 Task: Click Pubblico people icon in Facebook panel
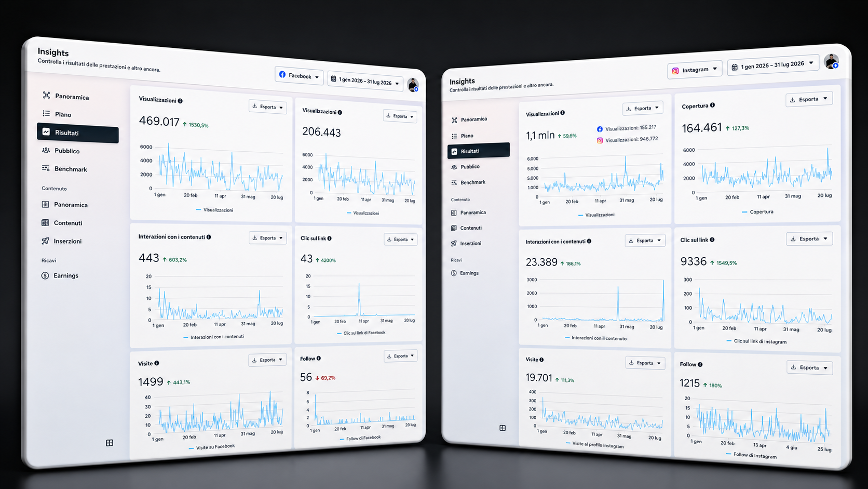(x=46, y=150)
